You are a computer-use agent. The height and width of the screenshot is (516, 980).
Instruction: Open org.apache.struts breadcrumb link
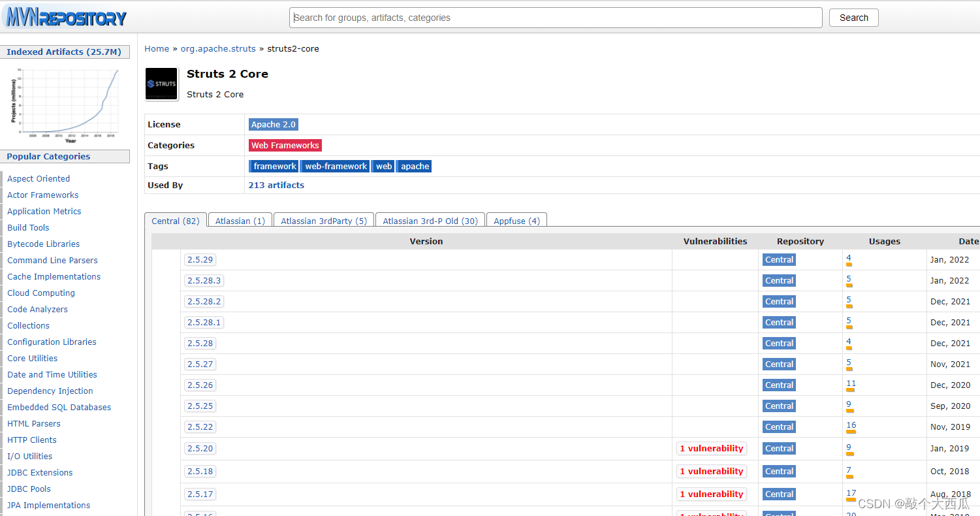(218, 49)
